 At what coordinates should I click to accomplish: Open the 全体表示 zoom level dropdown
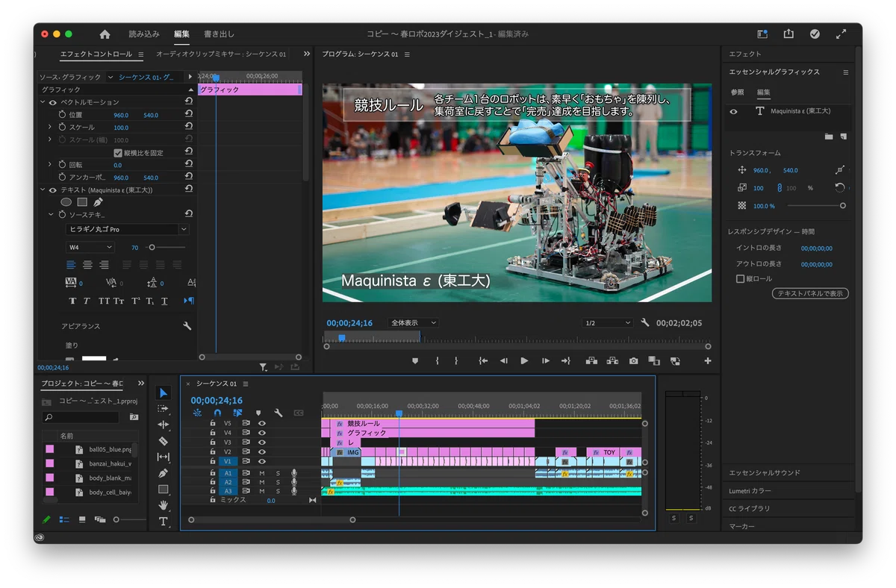click(x=414, y=323)
